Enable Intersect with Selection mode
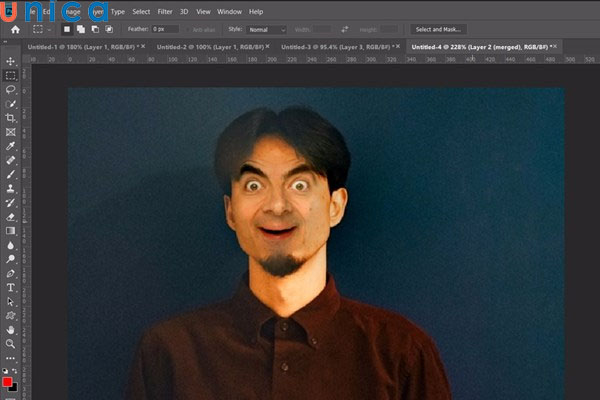Image resolution: width=600 pixels, height=400 pixels. click(x=109, y=29)
